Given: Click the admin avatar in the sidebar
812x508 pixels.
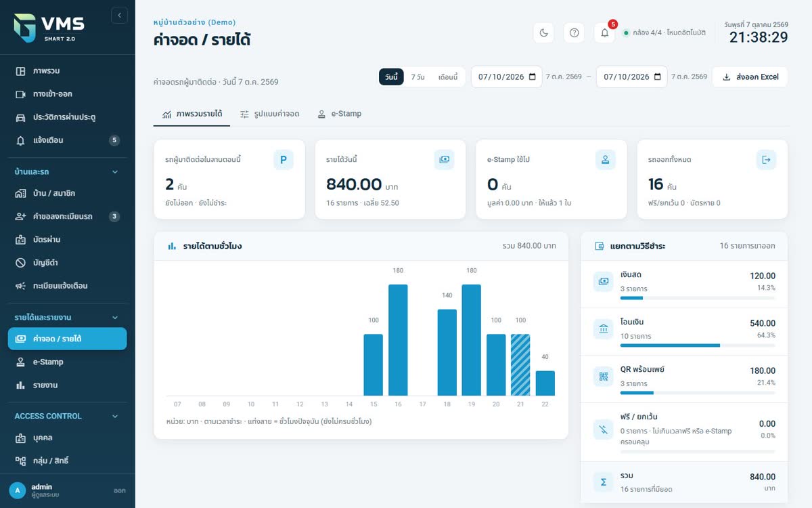Looking at the screenshot, I should click(x=18, y=491).
